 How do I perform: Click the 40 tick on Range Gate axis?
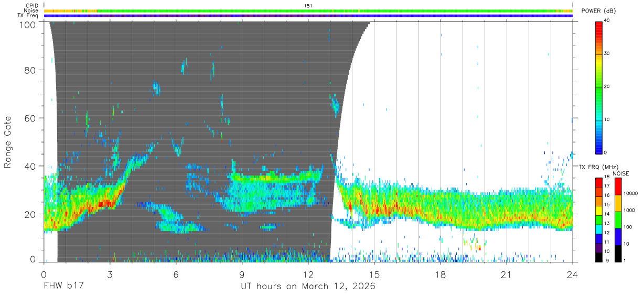pyautogui.click(x=30, y=167)
